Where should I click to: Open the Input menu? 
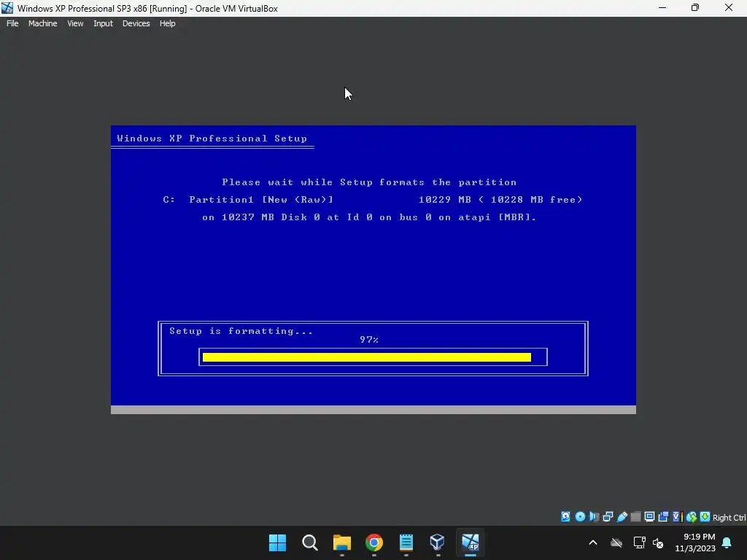coord(103,23)
